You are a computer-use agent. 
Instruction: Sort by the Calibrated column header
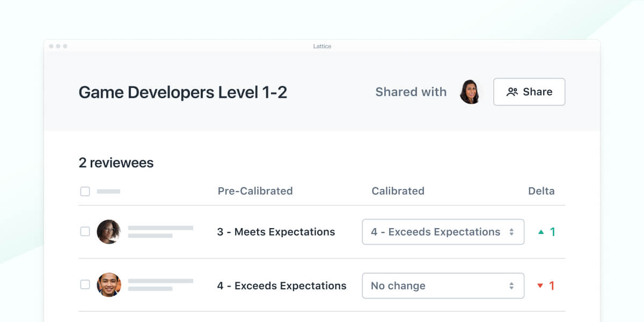tap(398, 191)
